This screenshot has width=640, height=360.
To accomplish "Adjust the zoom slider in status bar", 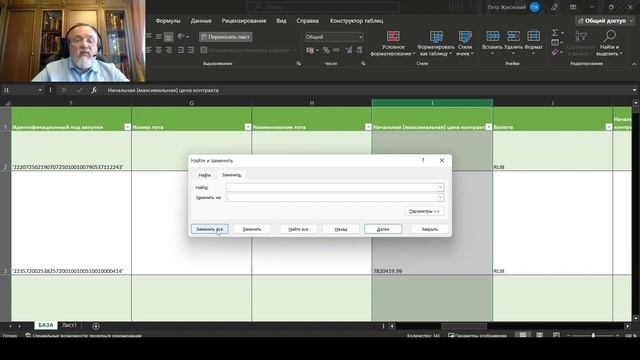I will point(593,336).
